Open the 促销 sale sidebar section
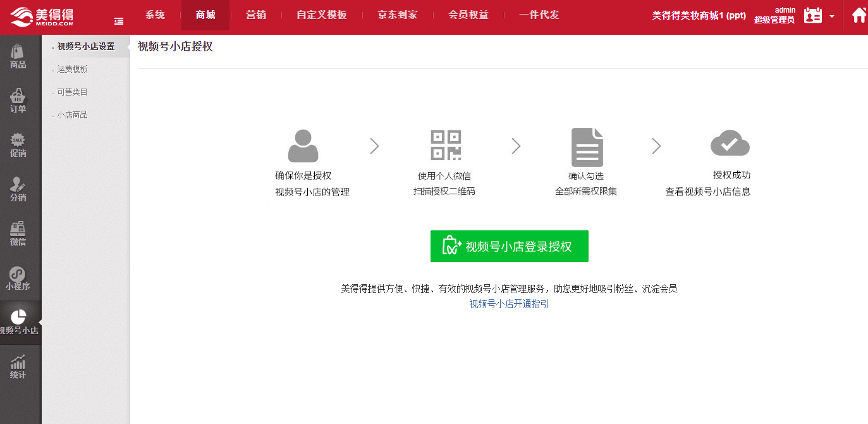The width and height of the screenshot is (868, 424). click(x=18, y=146)
